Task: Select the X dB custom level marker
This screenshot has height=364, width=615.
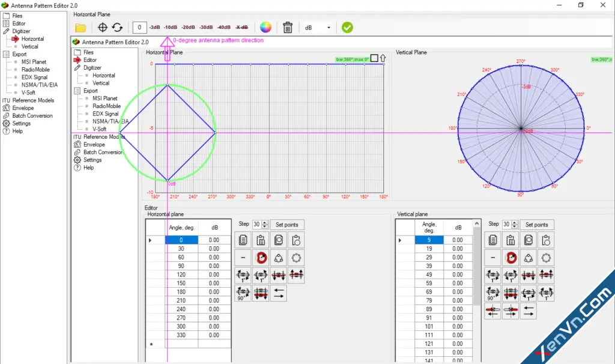Action: (x=241, y=28)
